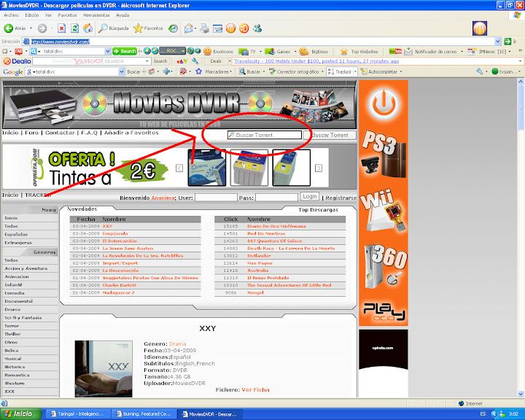This screenshot has height=420, width=525.
Task: Click the YouTube icon on the toolbar
Action: [395, 51]
